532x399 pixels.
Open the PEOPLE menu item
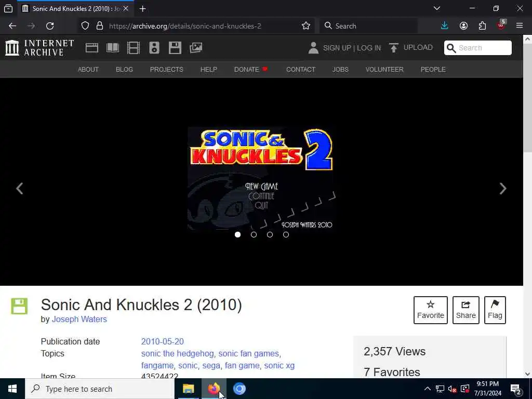pos(433,69)
